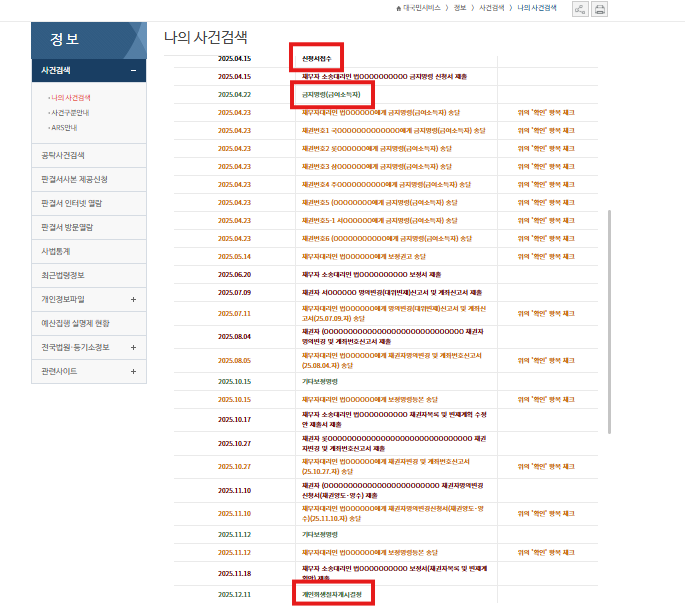Select the 나의 사건검색 breadcrumb
This screenshot has width=685, height=606.
(537, 8)
